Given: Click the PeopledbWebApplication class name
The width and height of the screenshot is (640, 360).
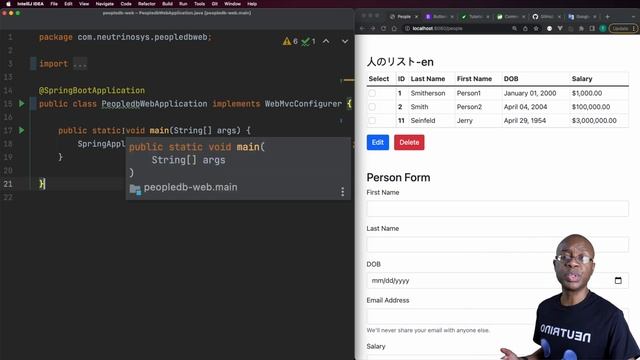Looking at the screenshot, I should pyautogui.click(x=154, y=104).
